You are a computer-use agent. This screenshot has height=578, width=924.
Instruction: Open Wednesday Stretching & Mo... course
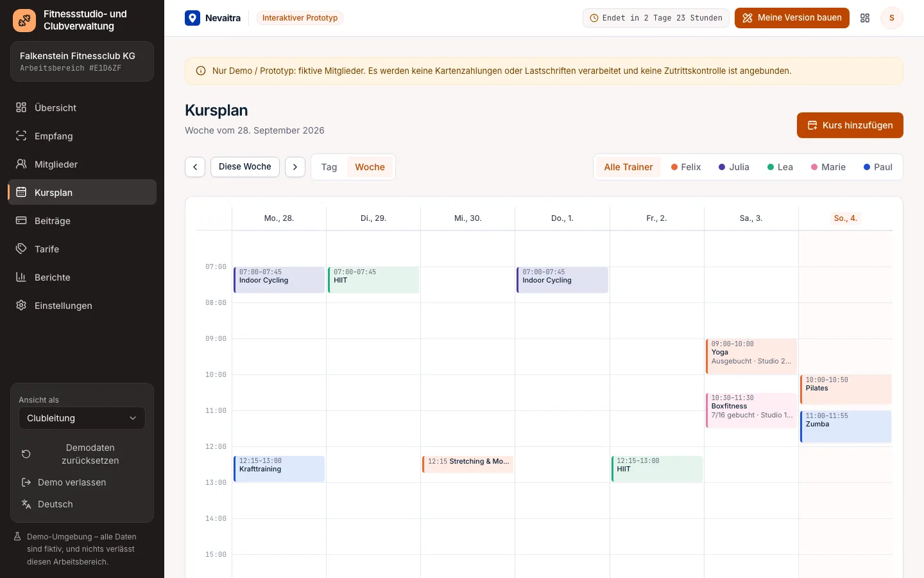(468, 464)
